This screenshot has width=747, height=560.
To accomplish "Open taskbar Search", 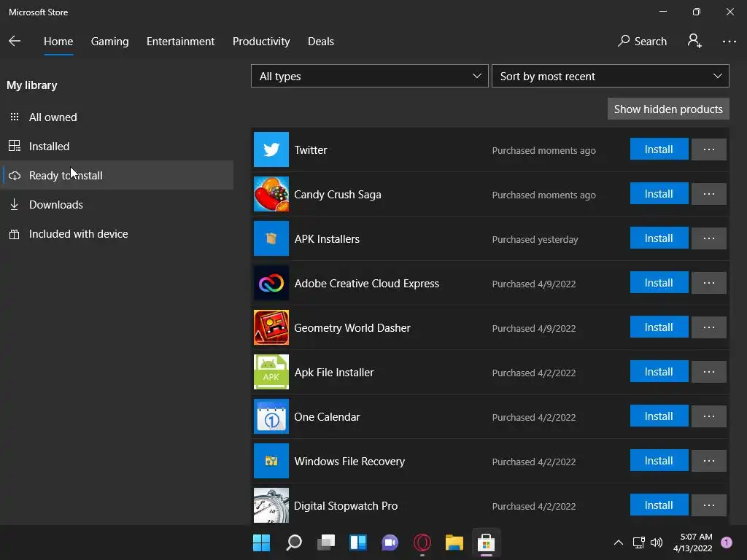I will click(293, 542).
